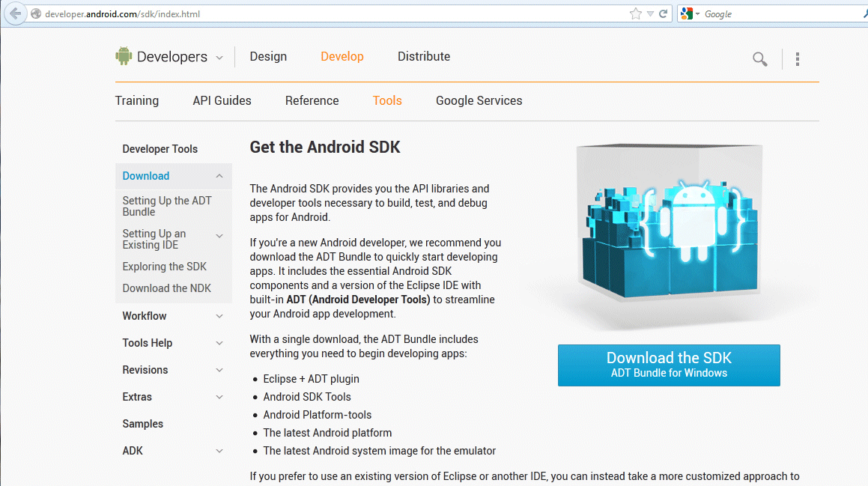This screenshot has width=868, height=486.
Task: Click the Android system image for emulator bullet
Action: [379, 451]
